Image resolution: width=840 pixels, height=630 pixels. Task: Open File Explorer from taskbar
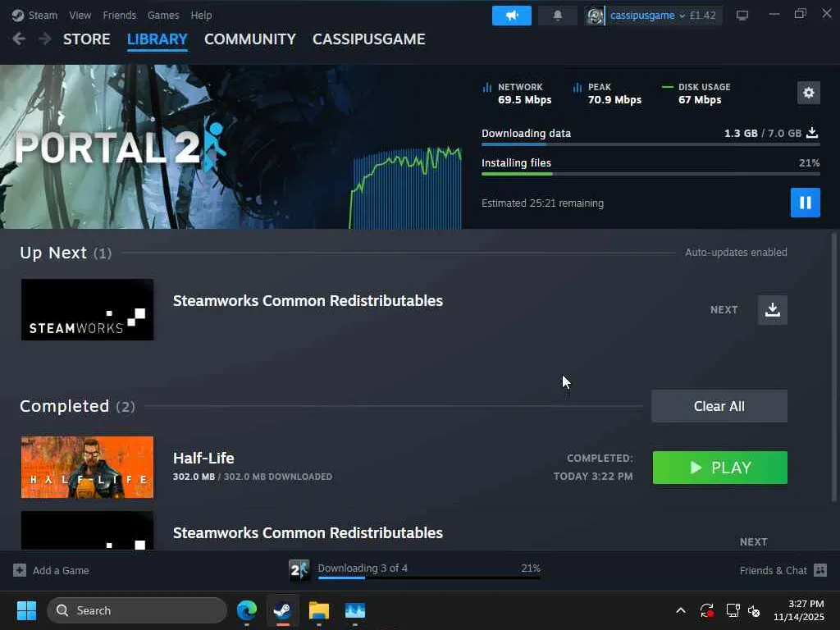click(319, 610)
